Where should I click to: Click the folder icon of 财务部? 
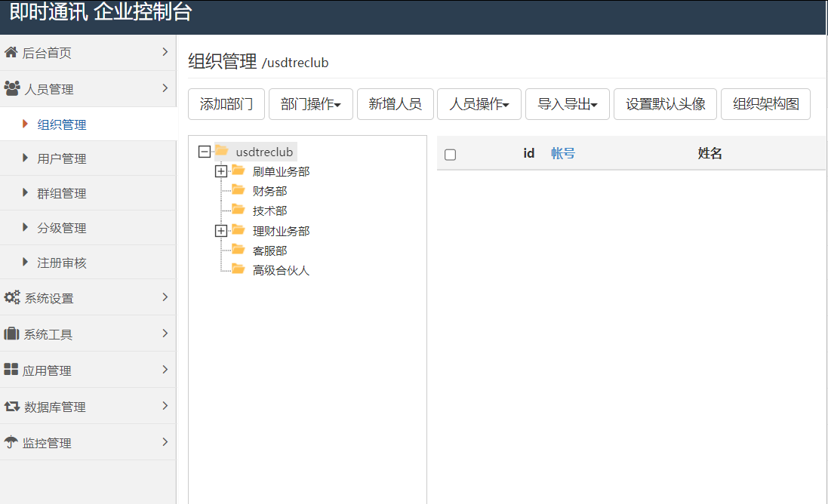(239, 190)
